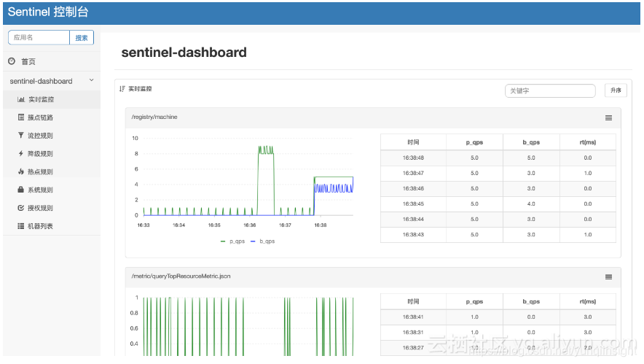
Task: Click the home clock icon beside 首页
Action: (x=12, y=61)
